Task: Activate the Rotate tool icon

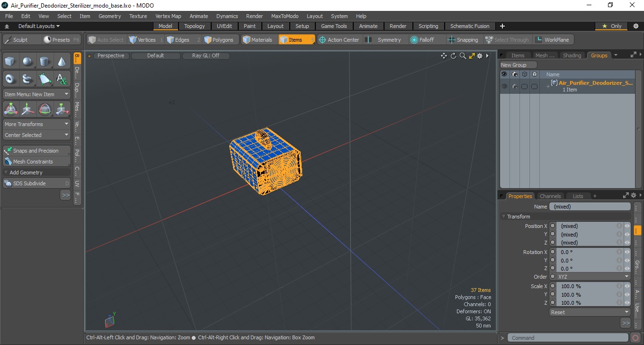Action: tap(45, 109)
